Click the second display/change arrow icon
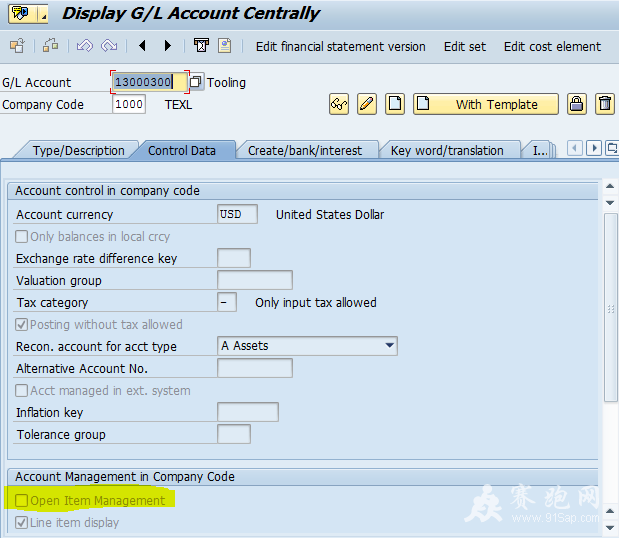 (x=109, y=46)
